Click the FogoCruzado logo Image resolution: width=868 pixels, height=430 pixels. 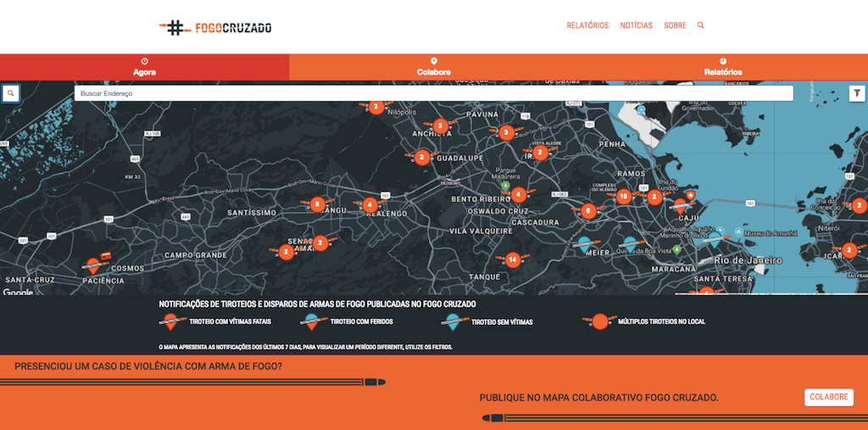215,27
